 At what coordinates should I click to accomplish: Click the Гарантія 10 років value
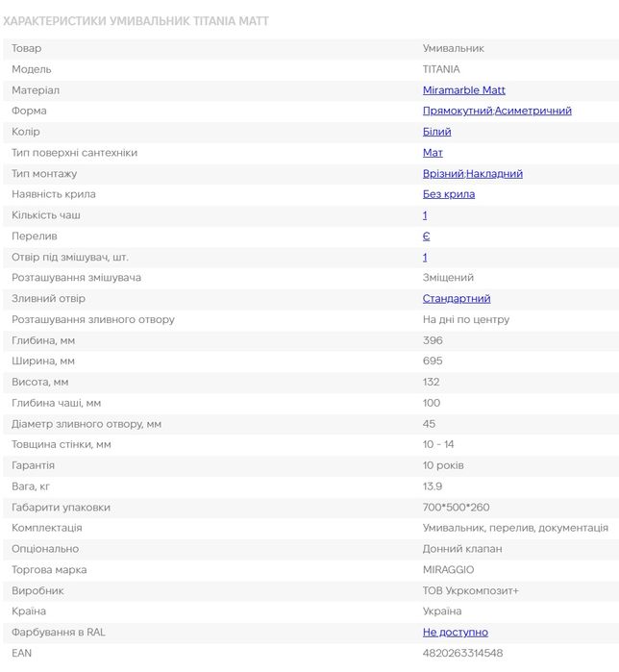pos(443,465)
